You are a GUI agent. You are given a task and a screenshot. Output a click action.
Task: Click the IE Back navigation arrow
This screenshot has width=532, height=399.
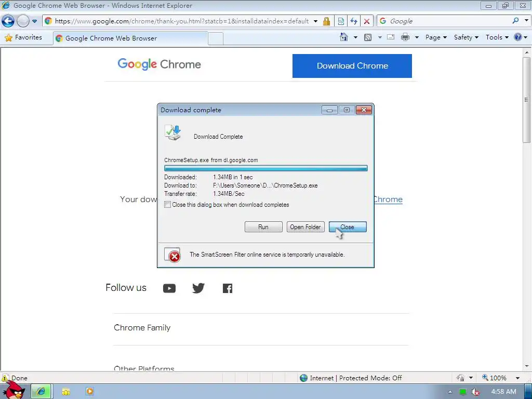8,21
